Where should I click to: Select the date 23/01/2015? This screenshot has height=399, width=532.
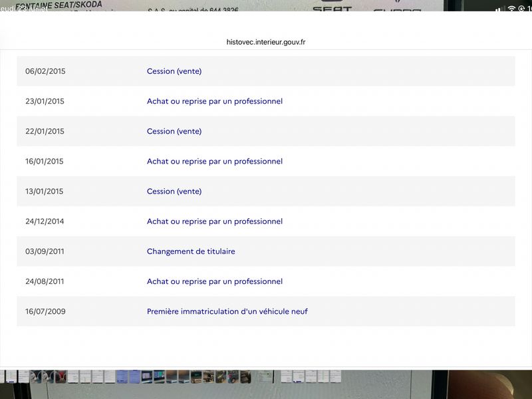45,101
